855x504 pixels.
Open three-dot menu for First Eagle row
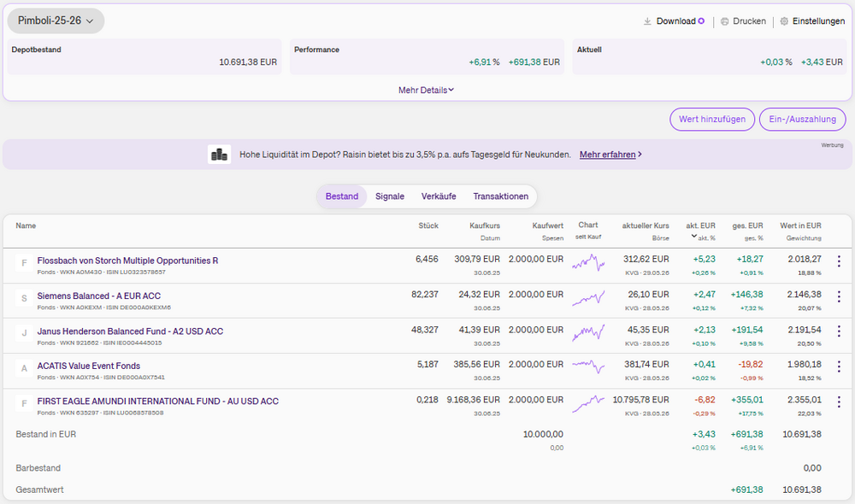coord(839,402)
